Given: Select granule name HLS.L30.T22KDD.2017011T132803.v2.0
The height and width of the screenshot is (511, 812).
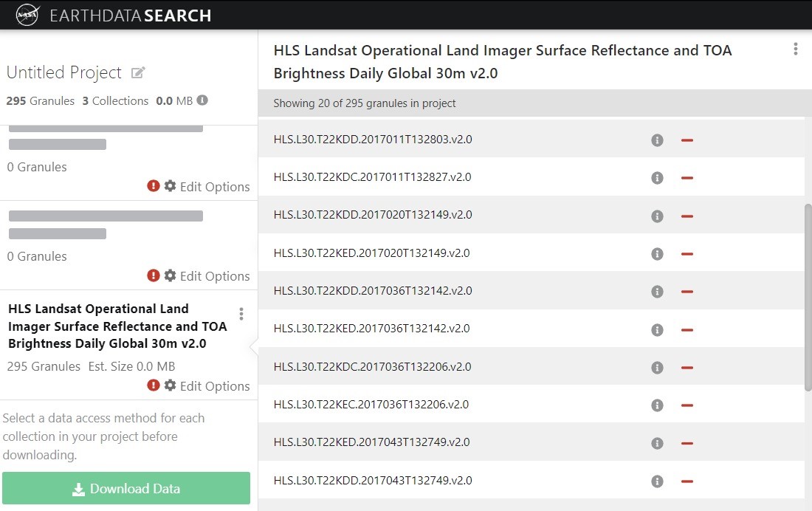Looking at the screenshot, I should (x=373, y=140).
